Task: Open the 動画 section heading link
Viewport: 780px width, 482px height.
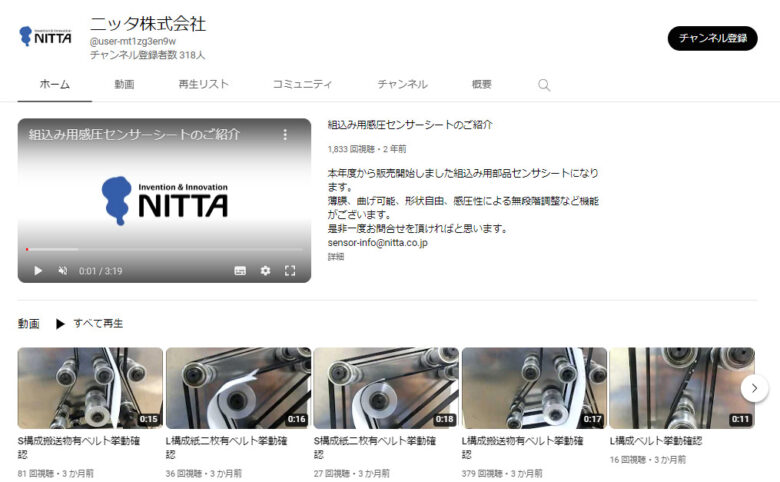Action: click(28, 324)
